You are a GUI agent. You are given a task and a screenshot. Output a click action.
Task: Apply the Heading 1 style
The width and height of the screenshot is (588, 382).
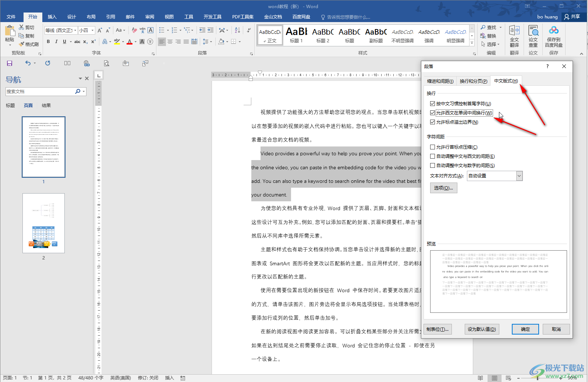[296, 35]
